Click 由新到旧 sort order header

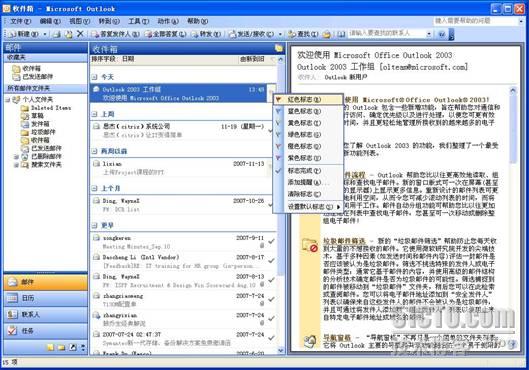(252, 59)
